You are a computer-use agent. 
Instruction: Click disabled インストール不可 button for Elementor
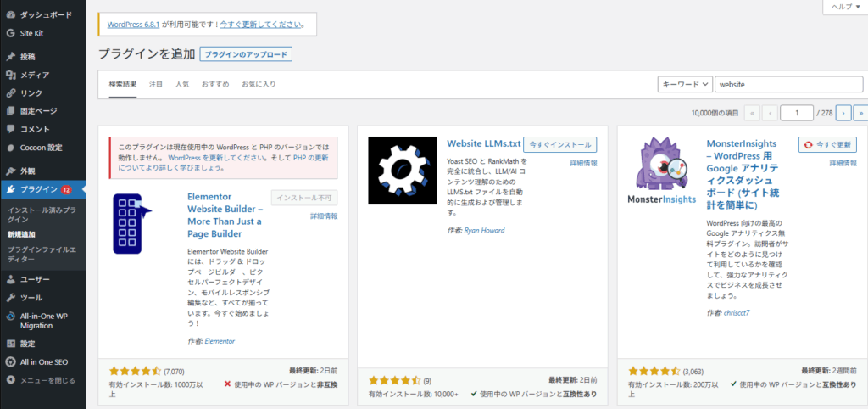point(304,198)
